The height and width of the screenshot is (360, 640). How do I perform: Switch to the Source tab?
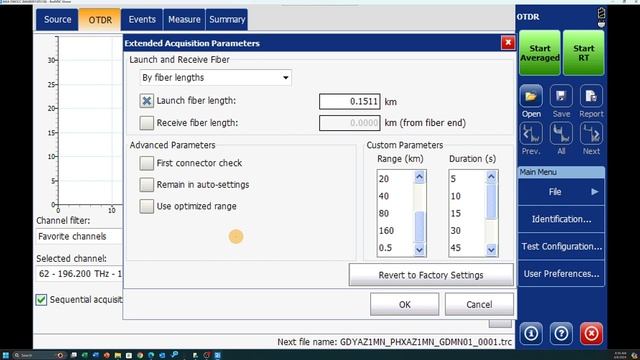pyautogui.click(x=57, y=20)
